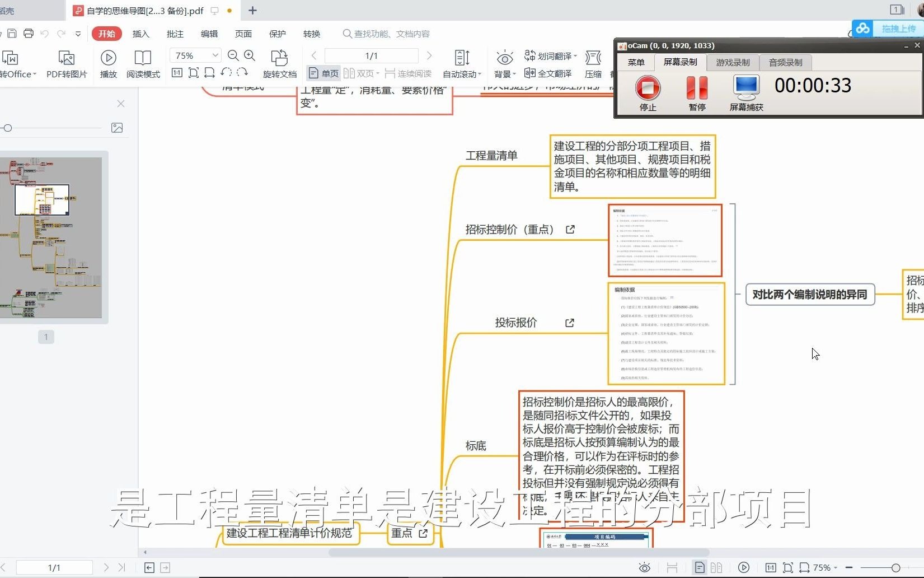Screen dimensions: 924x578
Task: Select the oCam 屏幕录制 tab
Action: (x=680, y=62)
